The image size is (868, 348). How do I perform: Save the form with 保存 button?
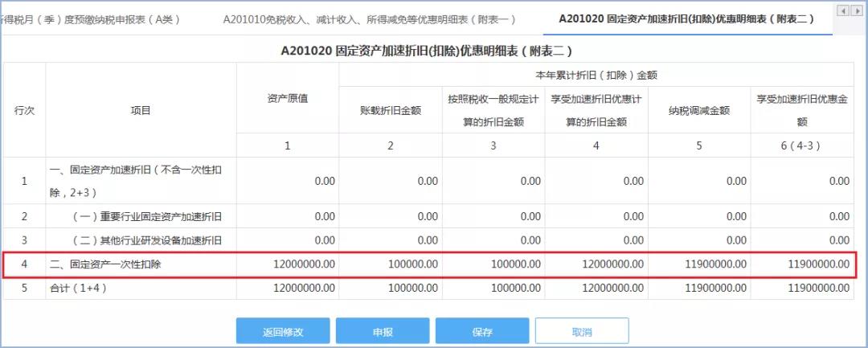pyautogui.click(x=482, y=331)
